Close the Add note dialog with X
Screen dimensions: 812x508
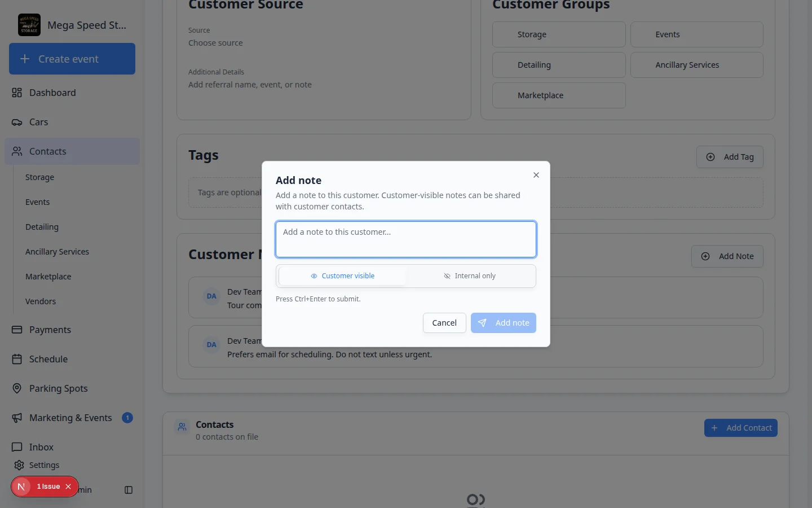pyautogui.click(x=536, y=175)
